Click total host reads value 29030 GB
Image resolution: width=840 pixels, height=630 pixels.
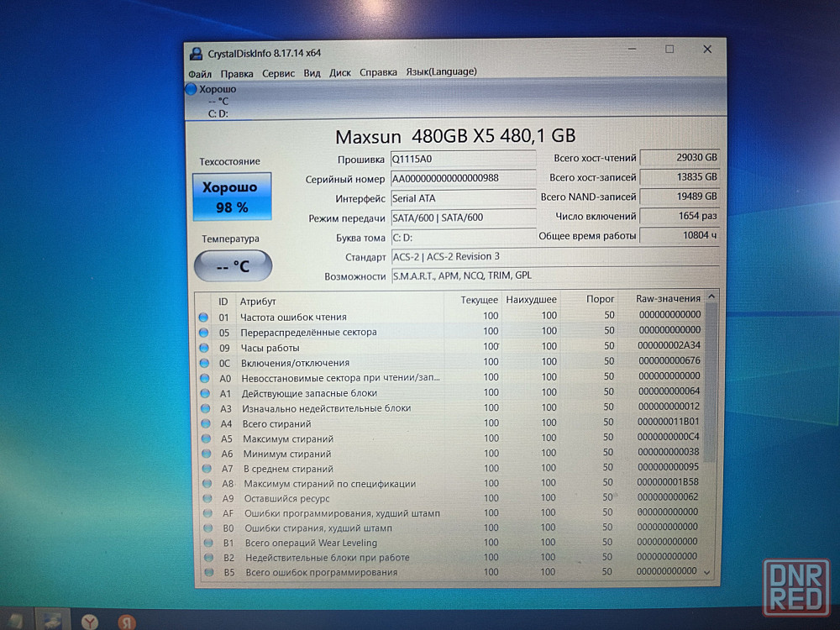[680, 158]
